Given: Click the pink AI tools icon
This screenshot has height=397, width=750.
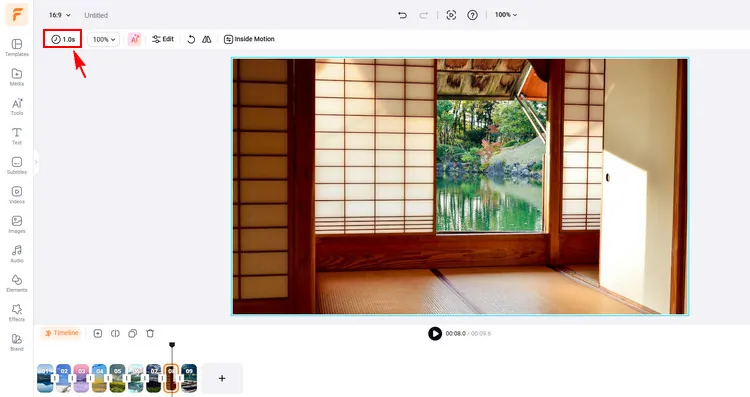Looking at the screenshot, I should click(x=135, y=39).
